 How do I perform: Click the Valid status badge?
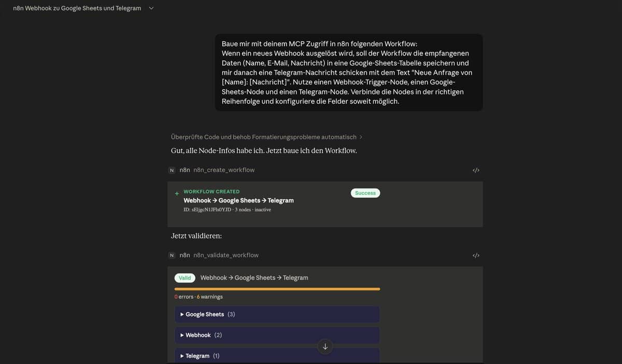[x=185, y=278]
